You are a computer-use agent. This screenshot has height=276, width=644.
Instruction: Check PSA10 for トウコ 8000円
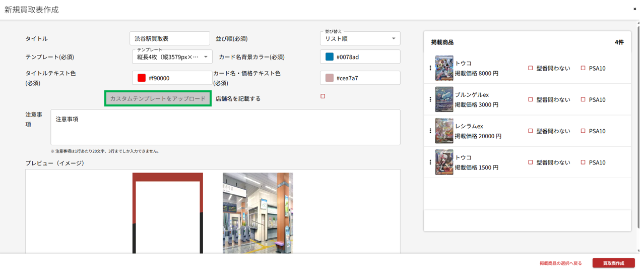pos(583,68)
